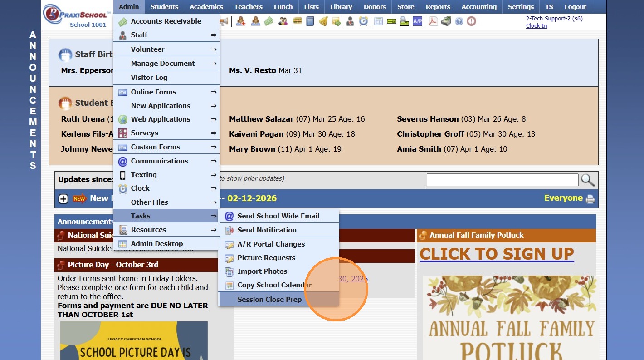This screenshot has width=644, height=360.
Task: Expand the Communications submenu arrow
Action: point(214,161)
